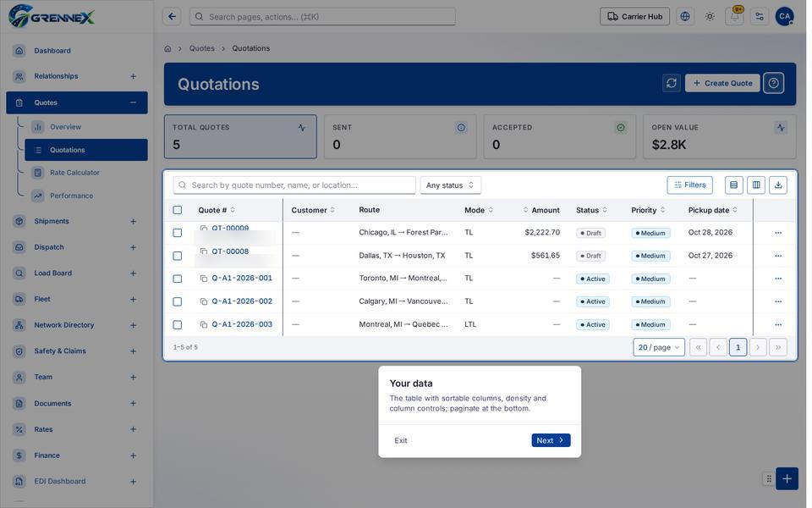
Task: Check the Q-A1-2026-002 row checkbox
Action: coord(178,301)
